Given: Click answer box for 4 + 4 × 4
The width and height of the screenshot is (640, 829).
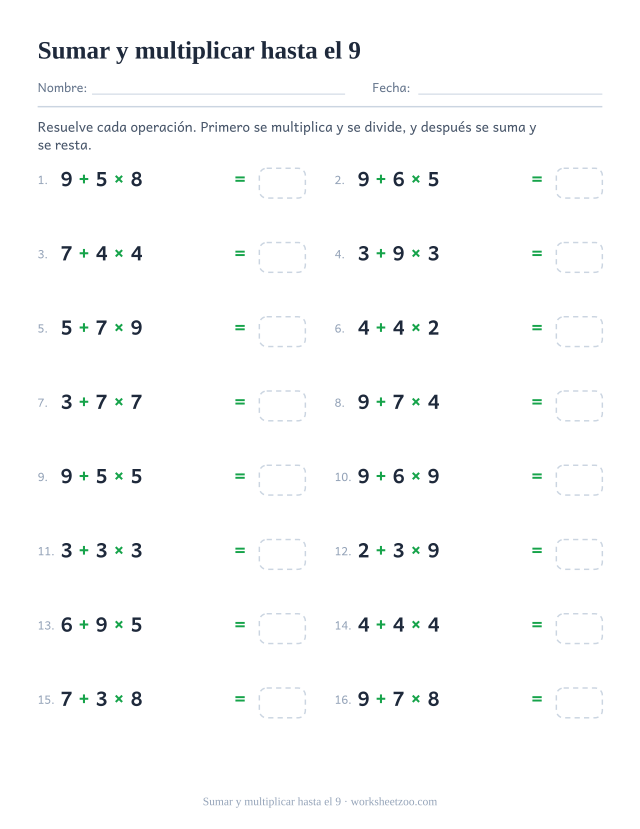Looking at the screenshot, I should tap(579, 629).
